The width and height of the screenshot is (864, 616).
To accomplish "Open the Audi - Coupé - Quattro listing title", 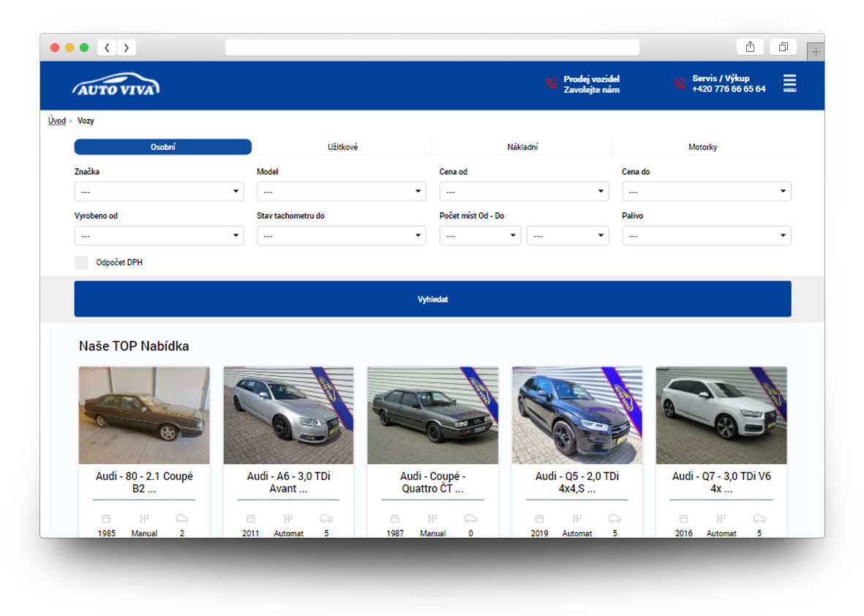I will pyautogui.click(x=432, y=482).
